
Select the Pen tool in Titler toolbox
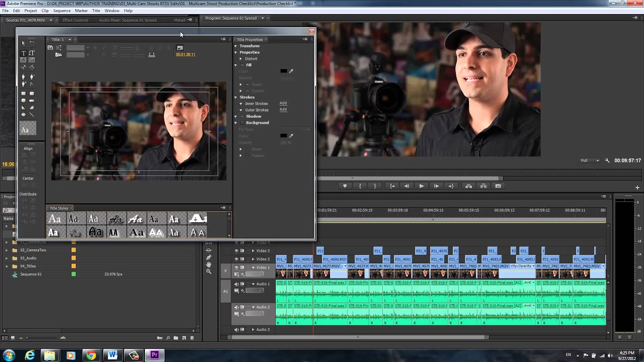[x=24, y=77]
